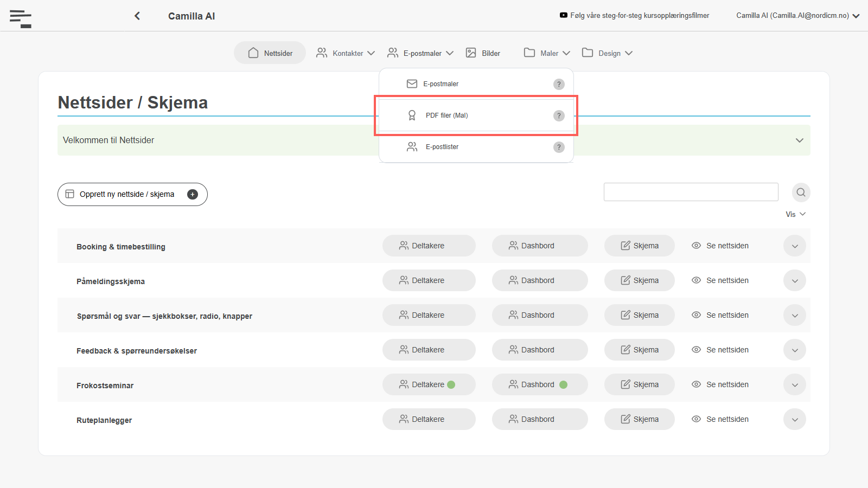The height and width of the screenshot is (488, 868).
Task: Expand Ruteplanlegger row chevron
Action: 795,419
